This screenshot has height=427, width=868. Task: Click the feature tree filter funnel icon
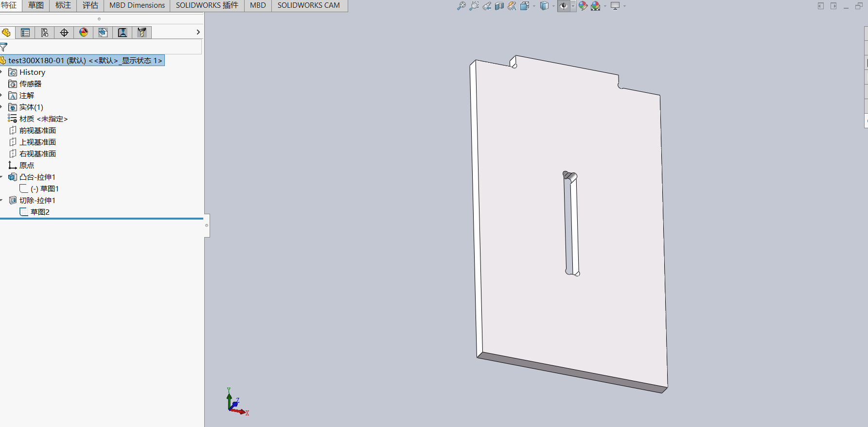tap(4, 47)
